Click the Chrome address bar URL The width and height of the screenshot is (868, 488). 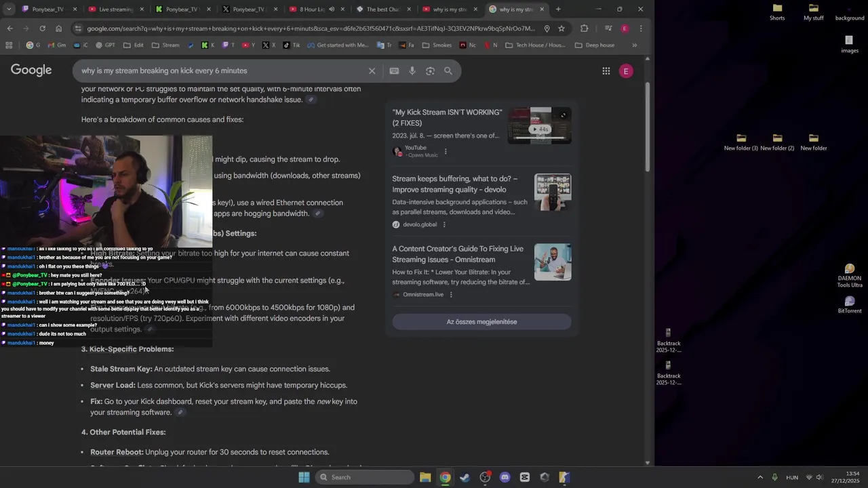[311, 28]
